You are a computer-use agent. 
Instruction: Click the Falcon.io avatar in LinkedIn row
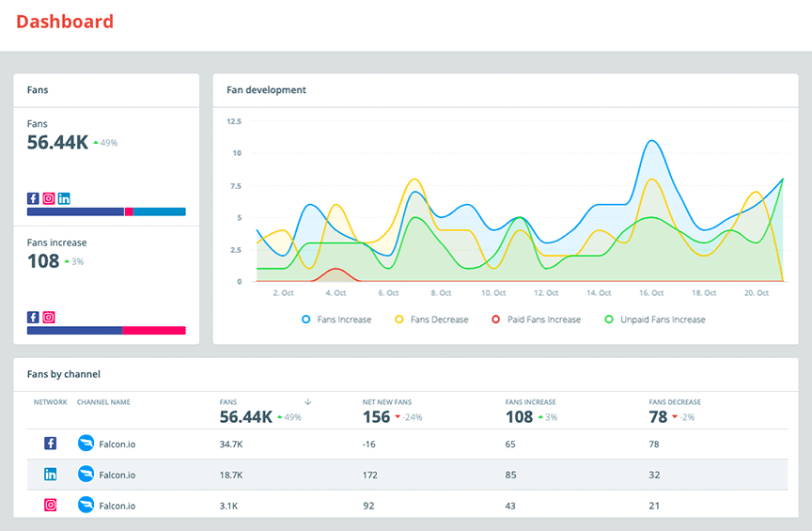(86, 474)
